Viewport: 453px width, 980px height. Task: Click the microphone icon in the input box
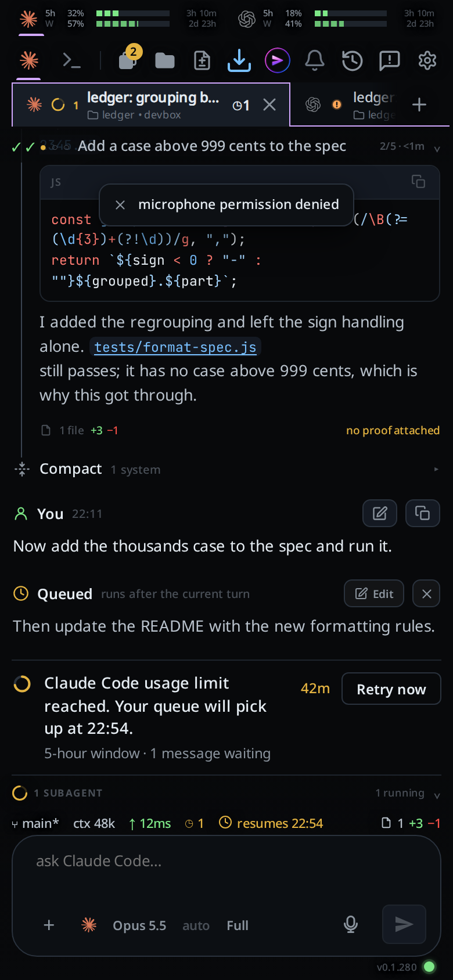351,924
